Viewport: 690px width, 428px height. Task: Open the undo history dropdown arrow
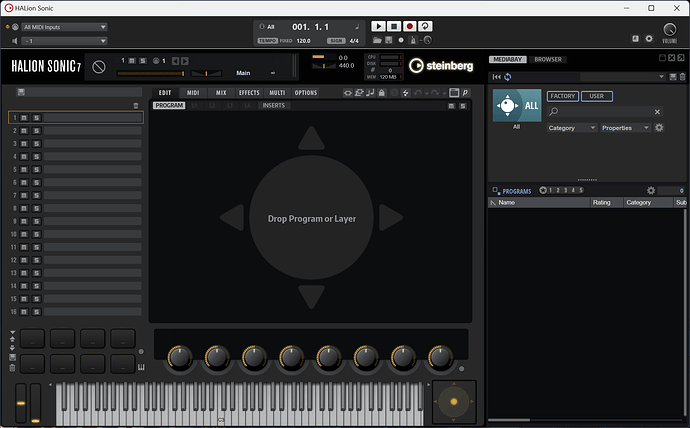[x=426, y=93]
